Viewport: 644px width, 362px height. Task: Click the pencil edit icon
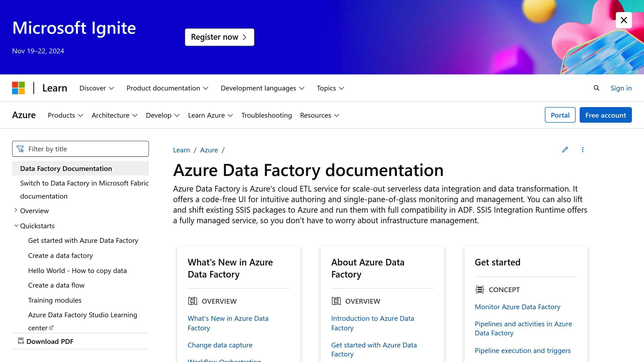pos(565,150)
